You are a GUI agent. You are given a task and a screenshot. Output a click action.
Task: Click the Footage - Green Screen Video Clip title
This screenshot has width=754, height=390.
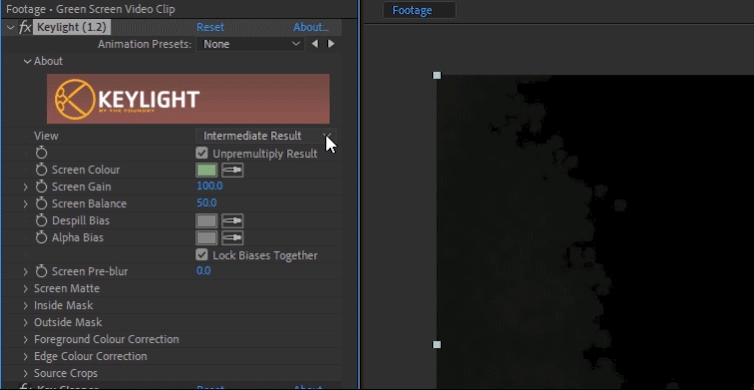click(90, 9)
